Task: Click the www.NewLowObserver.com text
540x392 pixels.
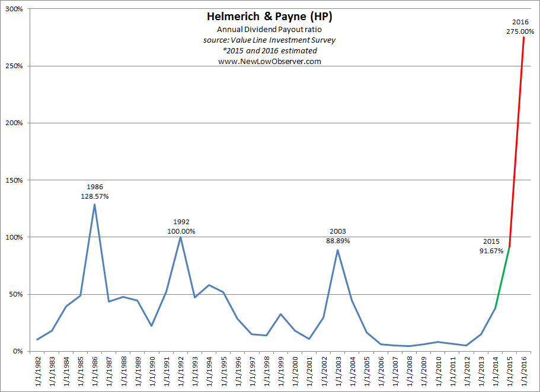Action: [270, 61]
